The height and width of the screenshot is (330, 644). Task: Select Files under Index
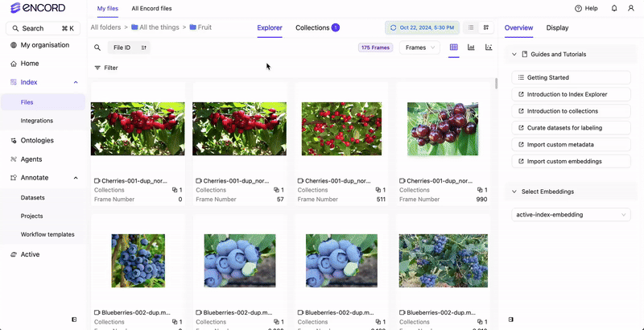coord(43,102)
